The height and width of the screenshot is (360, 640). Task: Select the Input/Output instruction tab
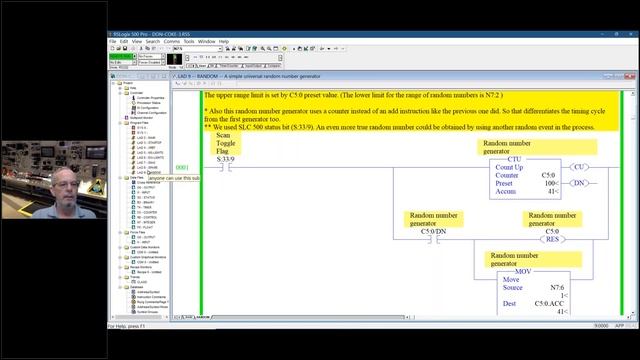click(x=253, y=66)
